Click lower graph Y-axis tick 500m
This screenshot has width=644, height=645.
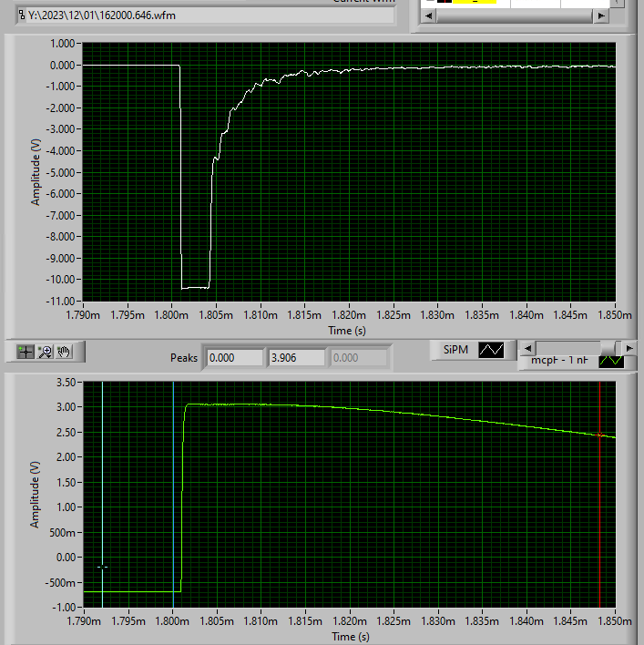point(62,533)
